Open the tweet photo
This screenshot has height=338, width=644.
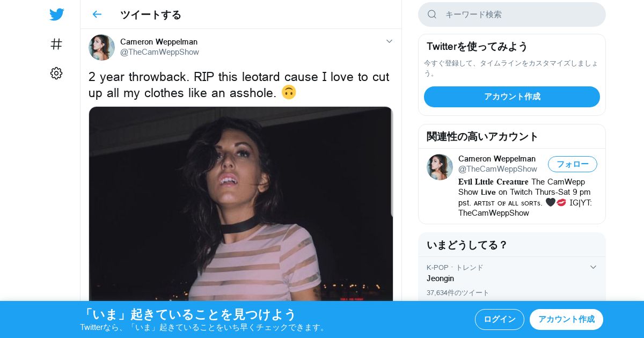pos(241,204)
